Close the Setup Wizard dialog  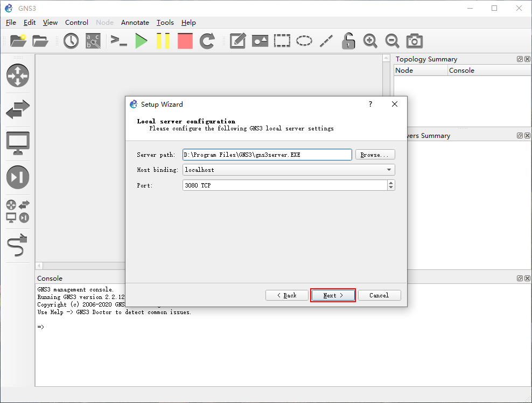(395, 104)
